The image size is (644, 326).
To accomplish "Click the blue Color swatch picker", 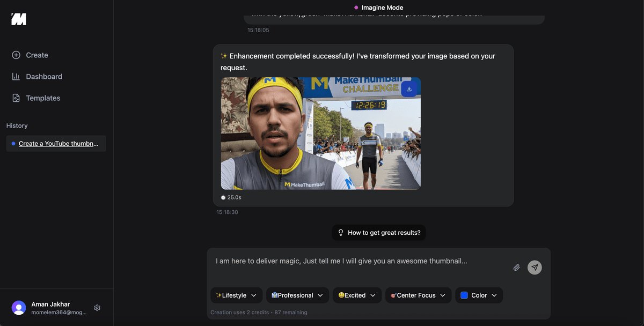I will [x=464, y=295].
